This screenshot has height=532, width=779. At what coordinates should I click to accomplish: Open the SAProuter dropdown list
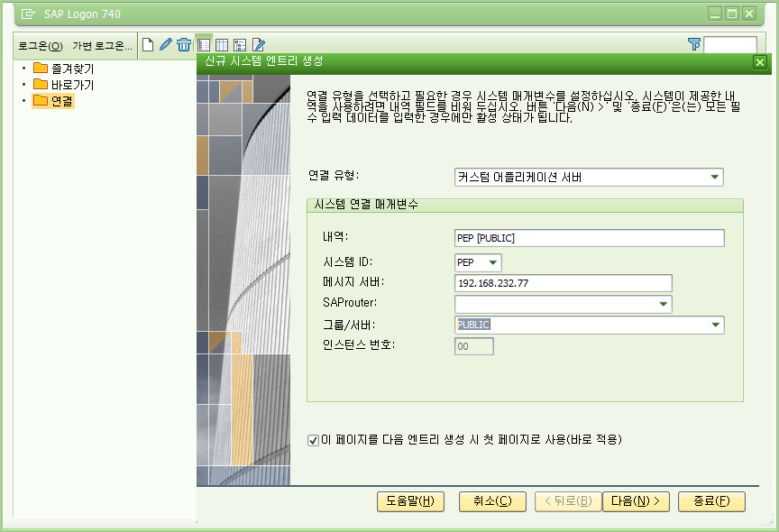click(663, 305)
